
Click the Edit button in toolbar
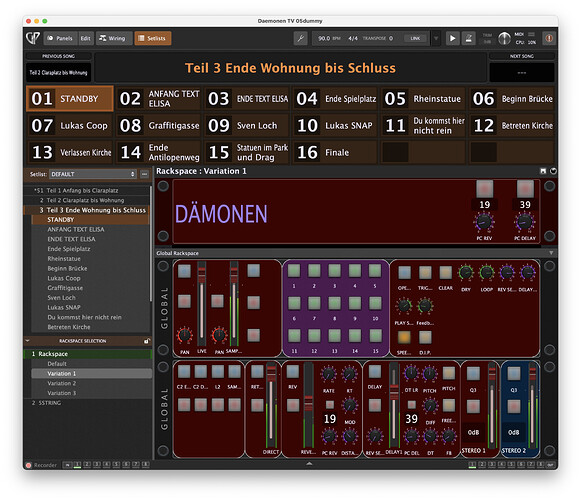pyautogui.click(x=85, y=38)
